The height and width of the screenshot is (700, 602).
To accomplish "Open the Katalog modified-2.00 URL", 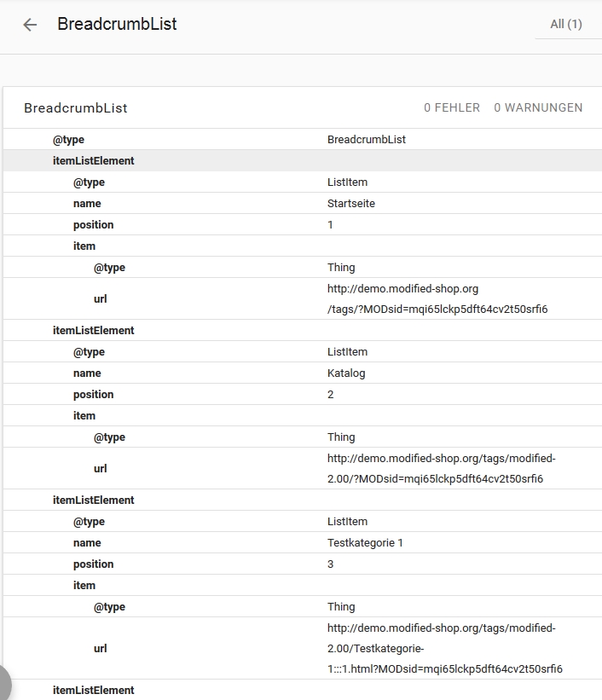I will 441,468.
